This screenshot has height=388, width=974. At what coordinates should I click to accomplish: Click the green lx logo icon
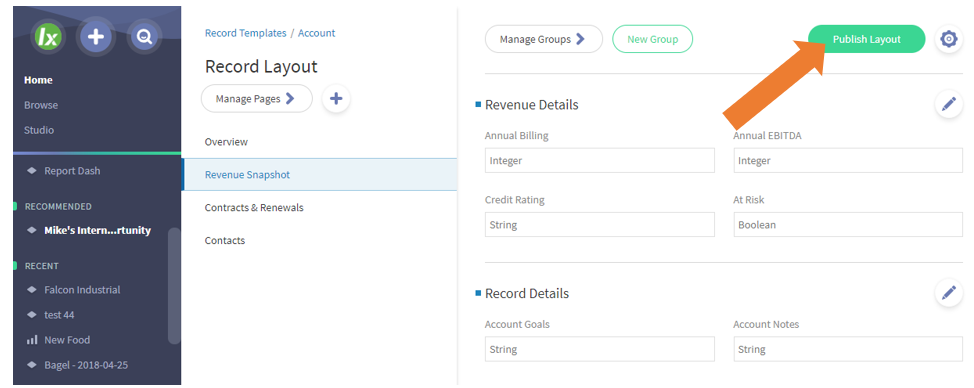pyautogui.click(x=47, y=37)
